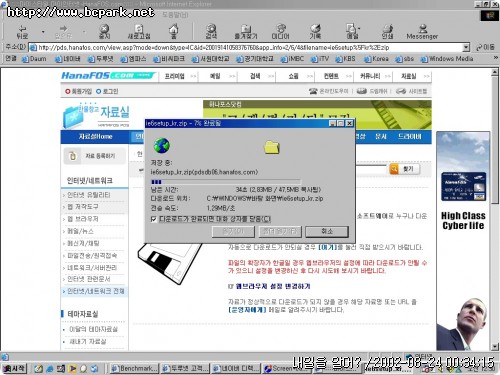Switch to the 자료실Home tab
The width and height of the screenshot is (500, 375).
tap(95, 137)
